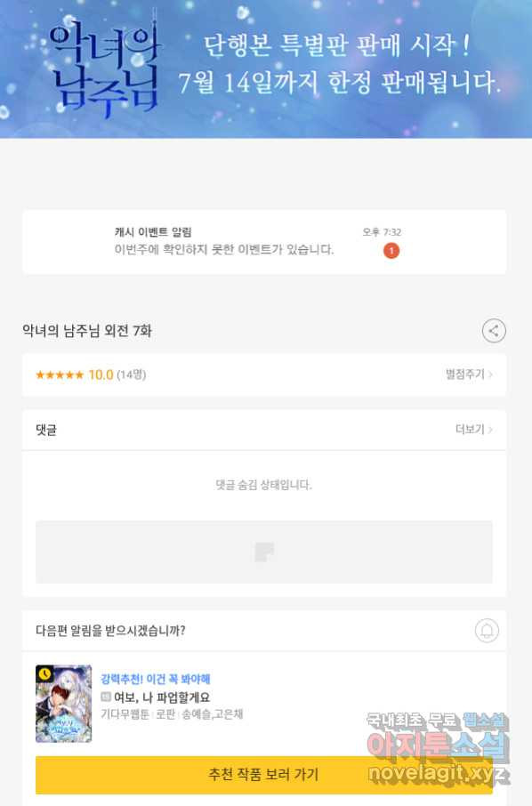The image size is (532, 806).
Task: Tap the share icon next to episode title
Action: tap(494, 331)
